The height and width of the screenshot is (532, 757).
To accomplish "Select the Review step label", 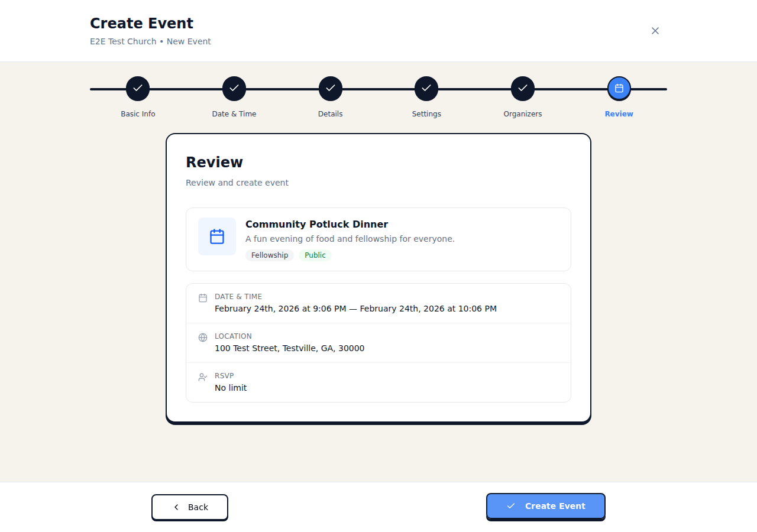I will [x=619, y=113].
